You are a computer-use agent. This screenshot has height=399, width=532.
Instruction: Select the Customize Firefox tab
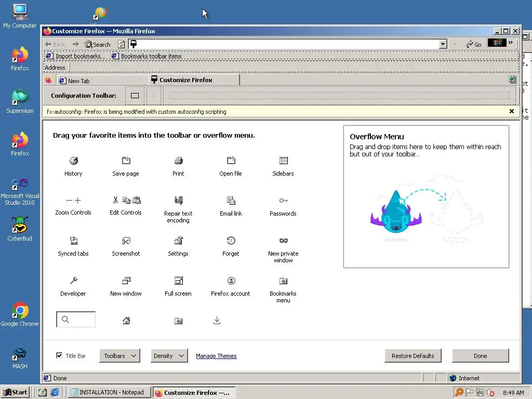pyautogui.click(x=195, y=80)
